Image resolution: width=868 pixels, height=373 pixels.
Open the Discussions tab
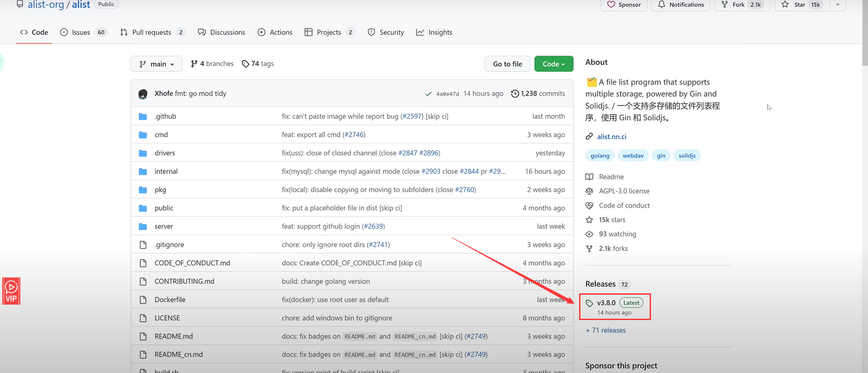pos(222,32)
